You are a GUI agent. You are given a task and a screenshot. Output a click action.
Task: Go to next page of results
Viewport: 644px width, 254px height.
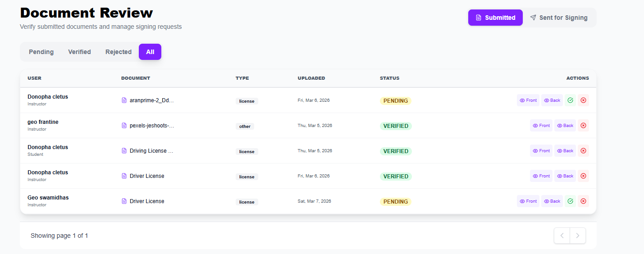coord(578,236)
